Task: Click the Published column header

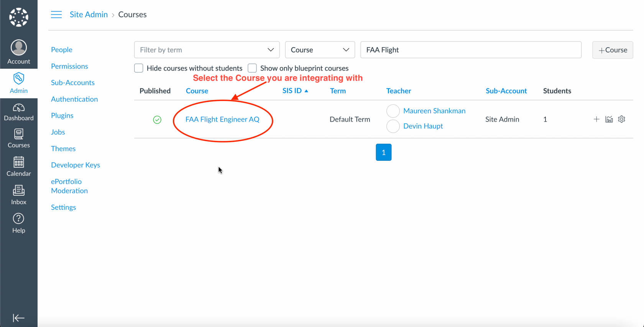Action: (155, 91)
